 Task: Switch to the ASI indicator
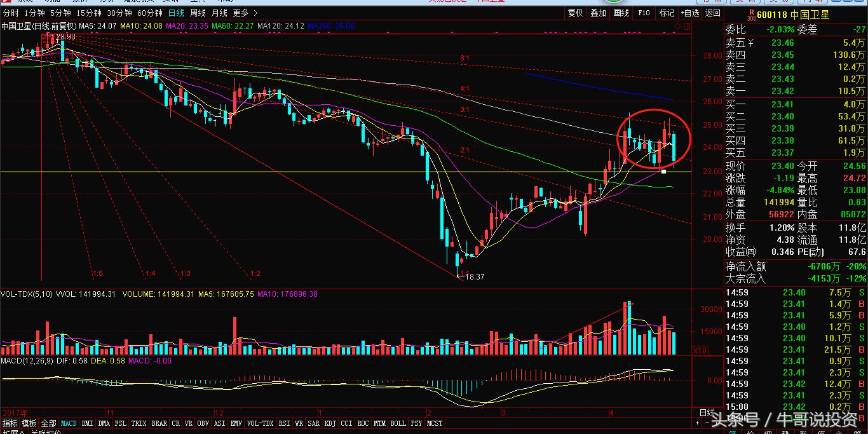tap(220, 423)
